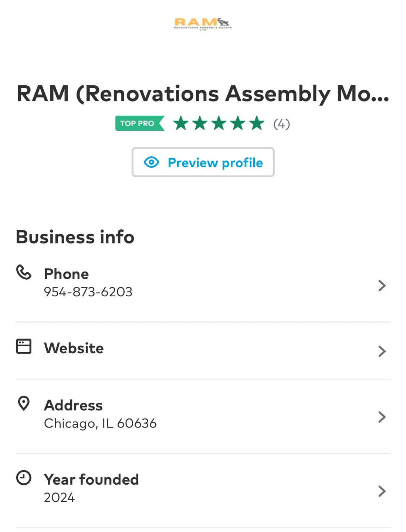Click the phone handset icon
The image size is (406, 532).
24,272
